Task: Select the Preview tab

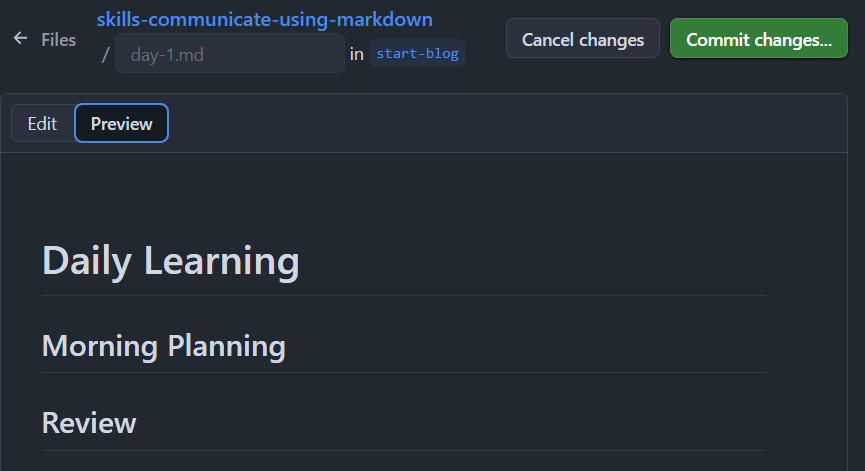Action: 121,124
